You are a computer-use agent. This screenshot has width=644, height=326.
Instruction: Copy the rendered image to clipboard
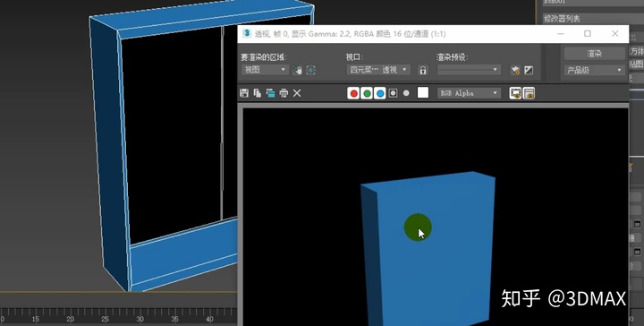click(x=257, y=93)
